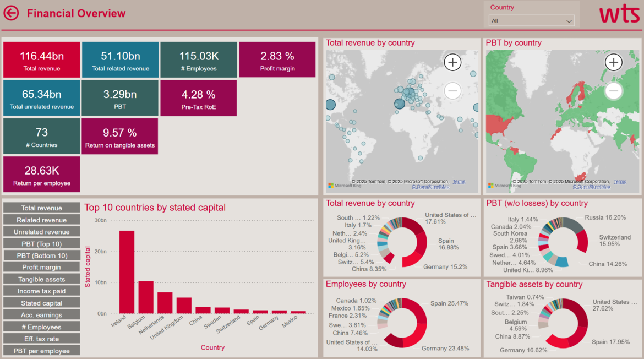Open Terms link on revenue map

(459, 182)
